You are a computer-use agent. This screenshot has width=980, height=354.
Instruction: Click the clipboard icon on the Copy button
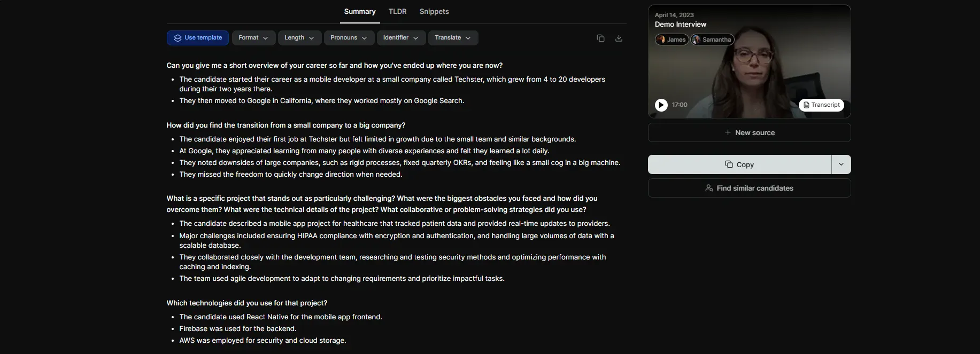point(728,164)
